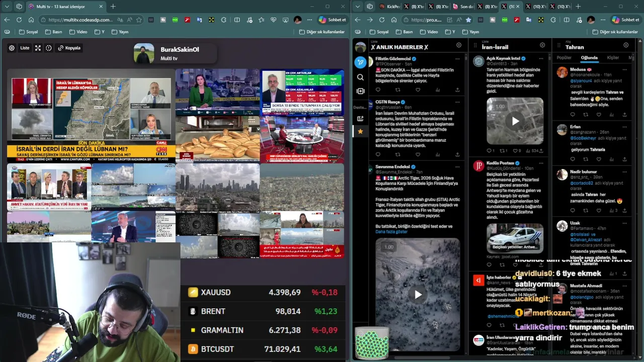The height and width of the screenshot is (362, 644).
Task: Open Tahran column settings
Action: pos(626,45)
